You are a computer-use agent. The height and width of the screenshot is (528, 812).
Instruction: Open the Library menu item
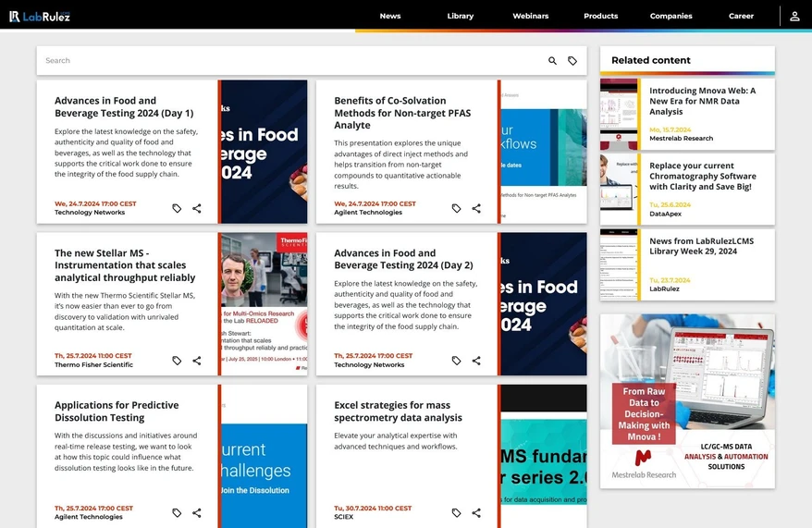coord(460,16)
